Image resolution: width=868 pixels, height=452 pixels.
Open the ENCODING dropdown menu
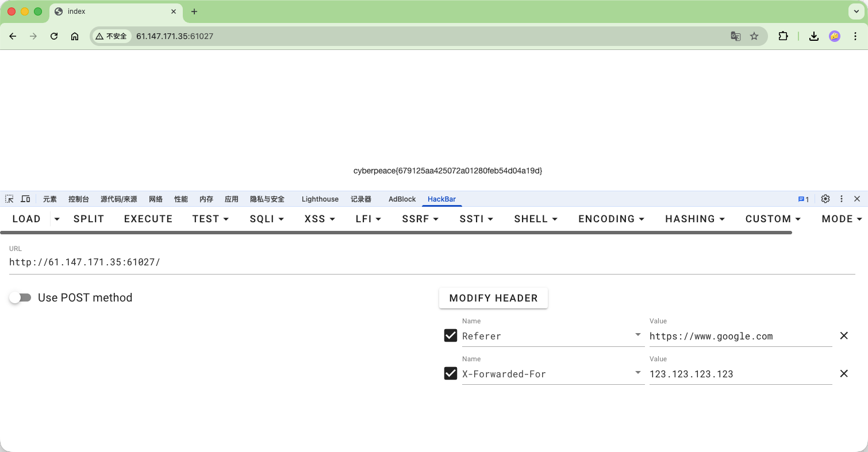611,219
